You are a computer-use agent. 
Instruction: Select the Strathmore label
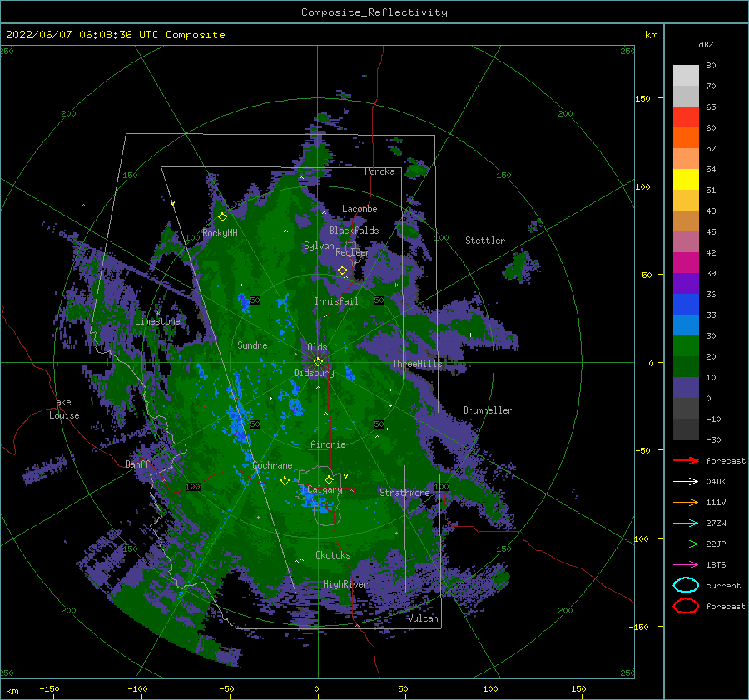[404, 492]
